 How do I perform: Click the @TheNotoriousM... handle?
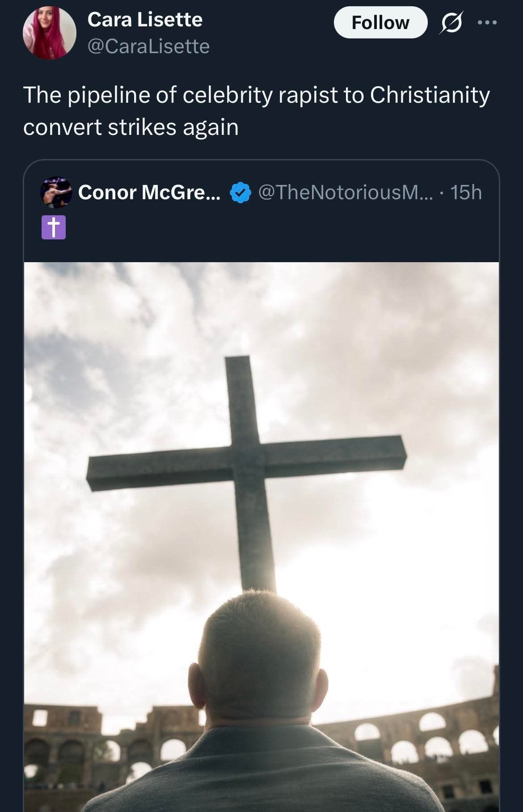346,193
